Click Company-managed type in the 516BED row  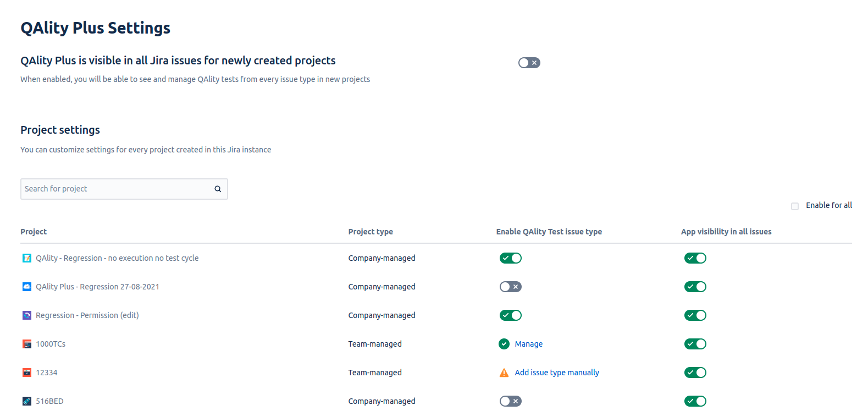point(382,401)
